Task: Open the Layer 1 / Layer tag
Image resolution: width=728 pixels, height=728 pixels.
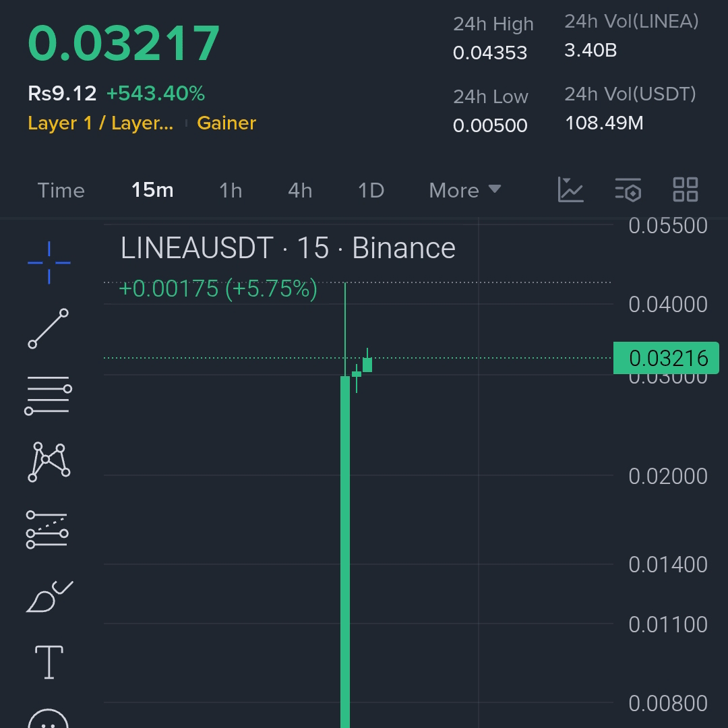Action: (100, 123)
